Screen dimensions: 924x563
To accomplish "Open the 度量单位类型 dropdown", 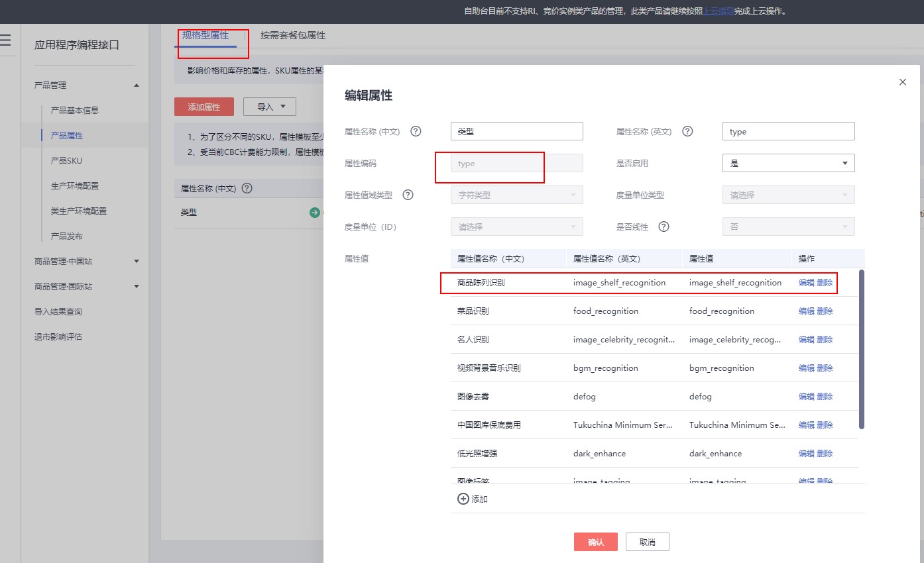I will tap(788, 195).
